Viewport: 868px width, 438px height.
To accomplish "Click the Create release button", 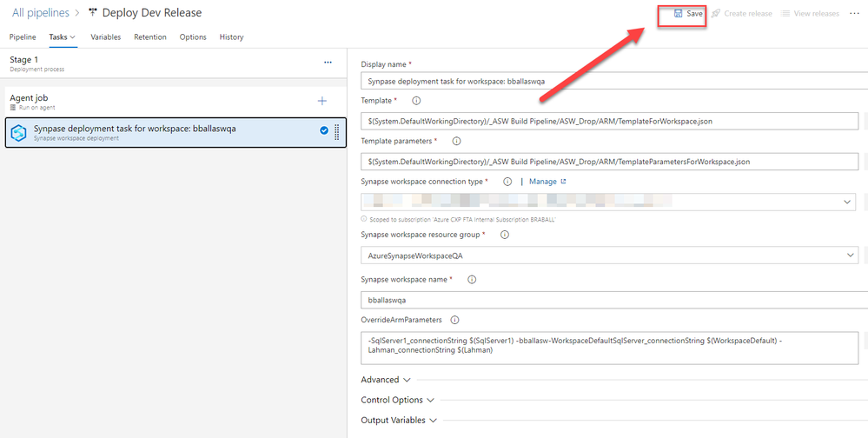I will (742, 13).
